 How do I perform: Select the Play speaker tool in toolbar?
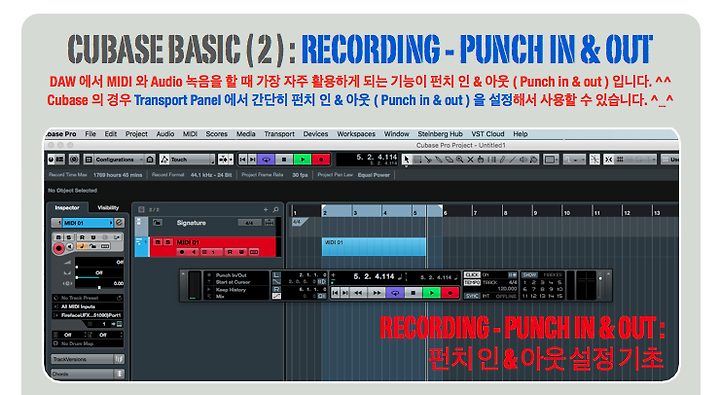pos(523,159)
